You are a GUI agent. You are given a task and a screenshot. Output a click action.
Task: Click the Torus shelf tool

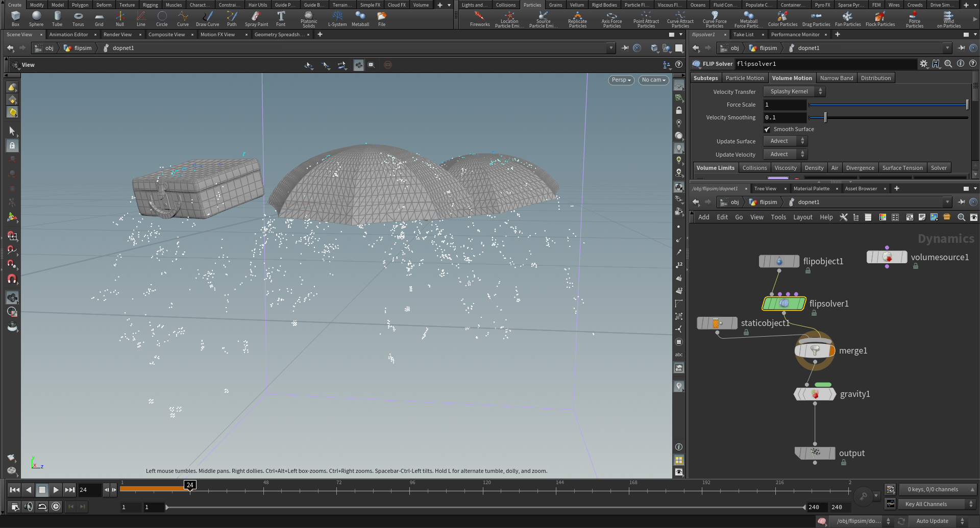click(x=78, y=19)
